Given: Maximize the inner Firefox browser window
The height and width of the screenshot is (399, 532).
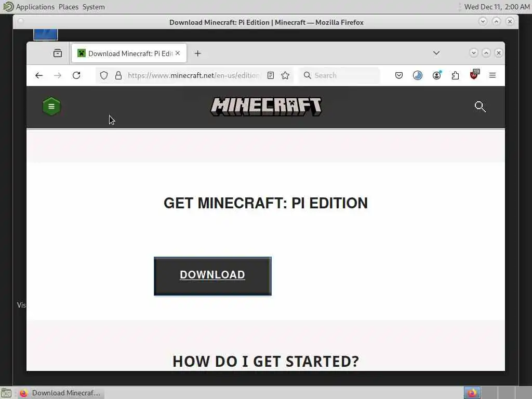Looking at the screenshot, I should pos(486,53).
